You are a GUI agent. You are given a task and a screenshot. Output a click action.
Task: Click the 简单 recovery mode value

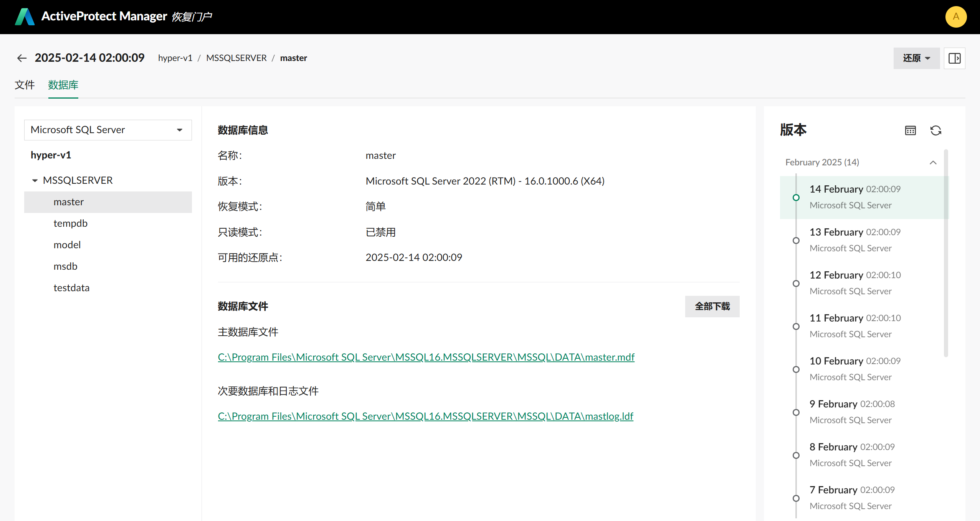pos(375,206)
